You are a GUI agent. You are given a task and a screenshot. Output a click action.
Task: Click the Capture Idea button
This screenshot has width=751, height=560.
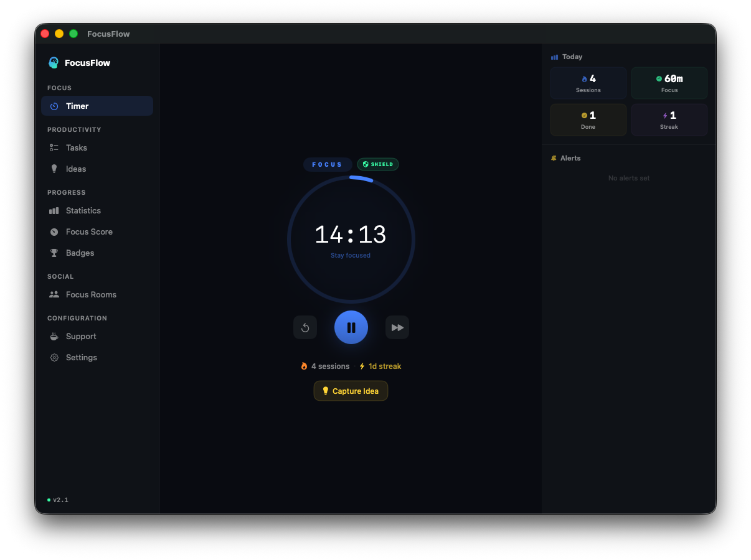351,391
